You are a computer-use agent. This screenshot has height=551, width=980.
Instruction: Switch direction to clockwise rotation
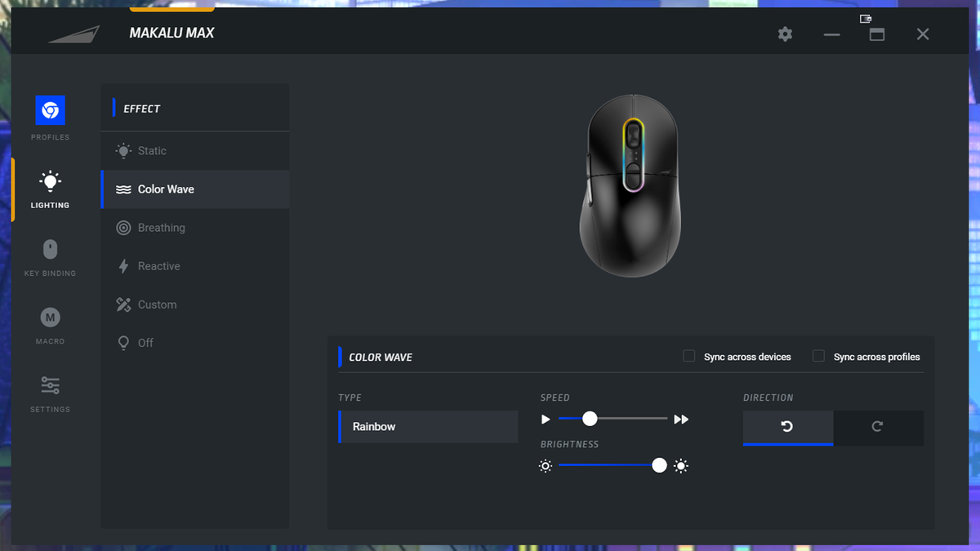(x=879, y=428)
